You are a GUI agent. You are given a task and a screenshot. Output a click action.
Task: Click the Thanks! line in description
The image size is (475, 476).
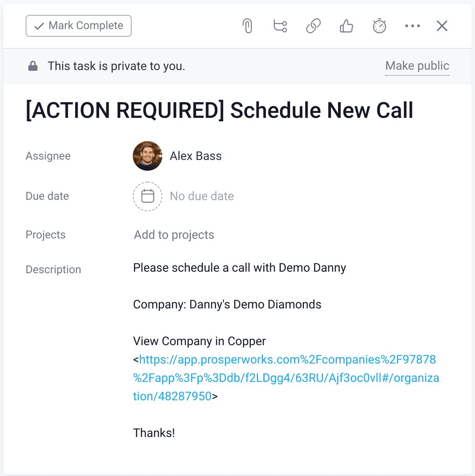[x=154, y=433]
